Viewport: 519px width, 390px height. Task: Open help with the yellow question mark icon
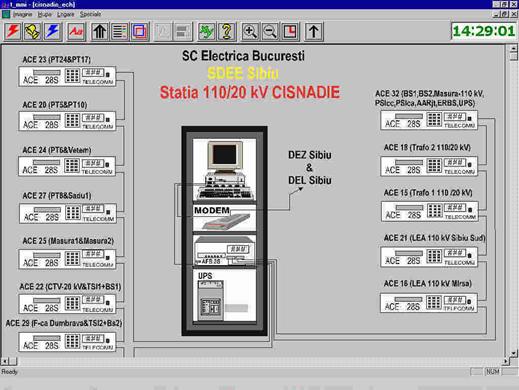point(227,32)
